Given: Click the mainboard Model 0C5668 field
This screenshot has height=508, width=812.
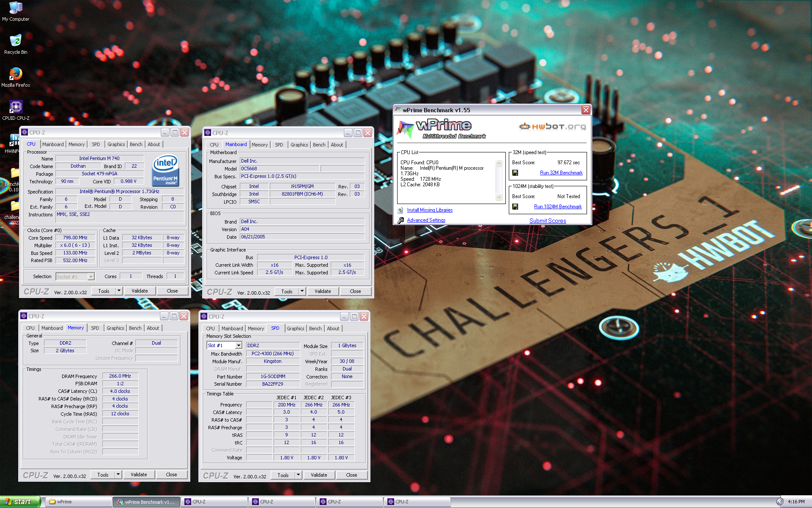Looking at the screenshot, I should pyautogui.click(x=280, y=168).
